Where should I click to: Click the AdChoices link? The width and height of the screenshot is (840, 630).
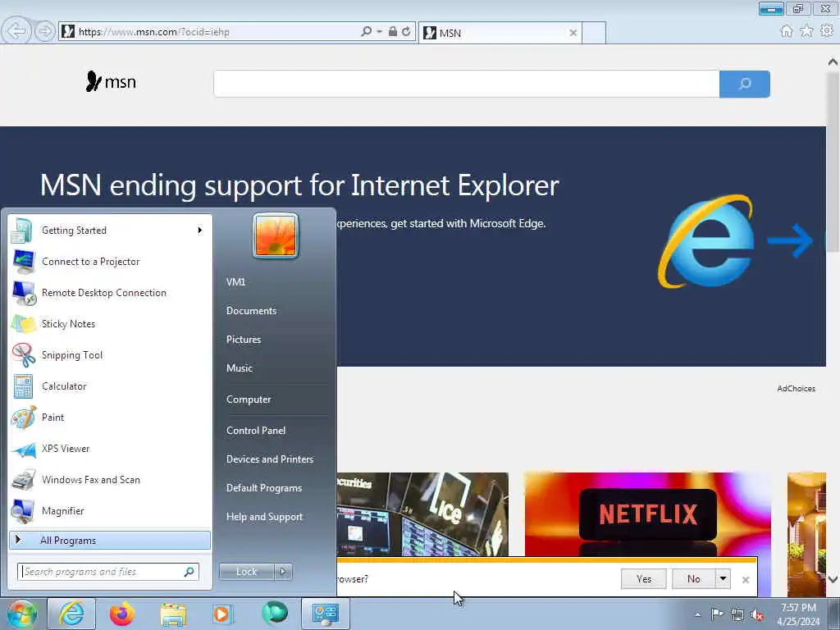click(796, 388)
